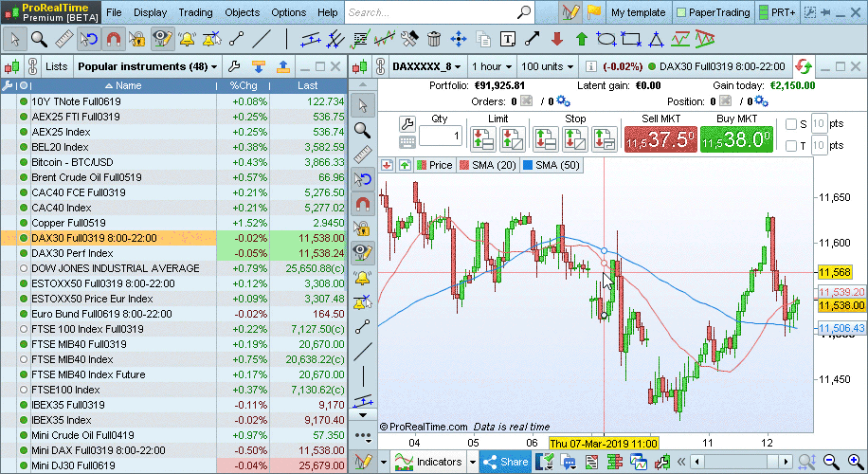This screenshot has height=474, width=868.
Task: Expand the dropdown arrow left of Indicators icon
Action: pos(383,462)
